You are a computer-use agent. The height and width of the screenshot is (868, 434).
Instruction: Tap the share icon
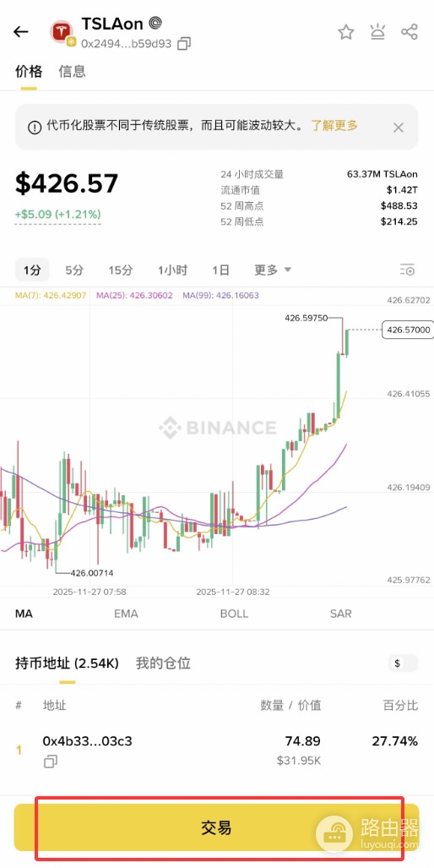(410, 32)
